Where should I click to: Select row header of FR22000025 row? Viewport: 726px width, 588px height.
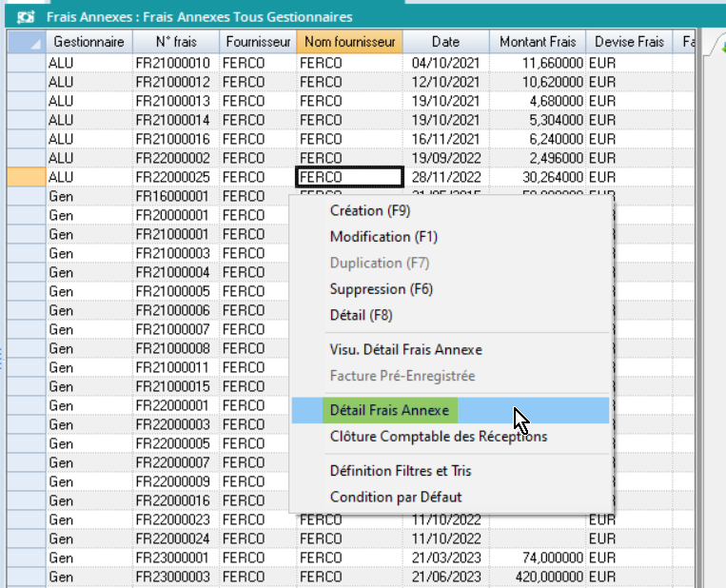pos(26,177)
